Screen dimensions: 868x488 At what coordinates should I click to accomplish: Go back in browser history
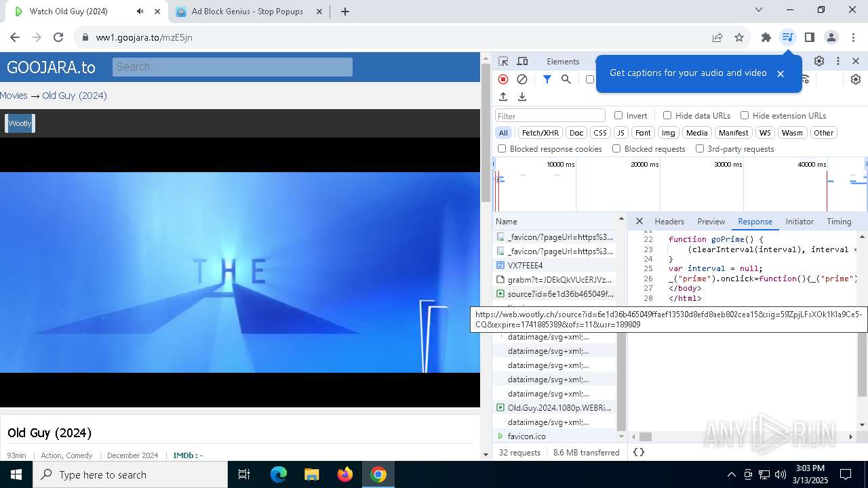(x=15, y=37)
